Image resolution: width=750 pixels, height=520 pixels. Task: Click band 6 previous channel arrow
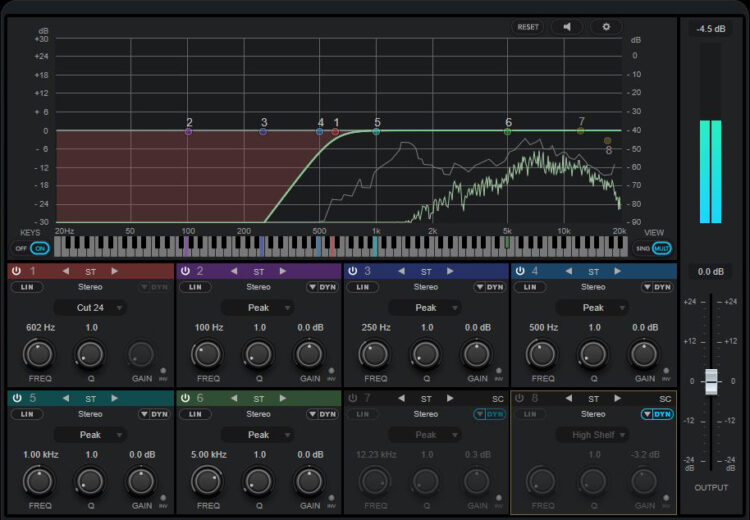[234, 398]
